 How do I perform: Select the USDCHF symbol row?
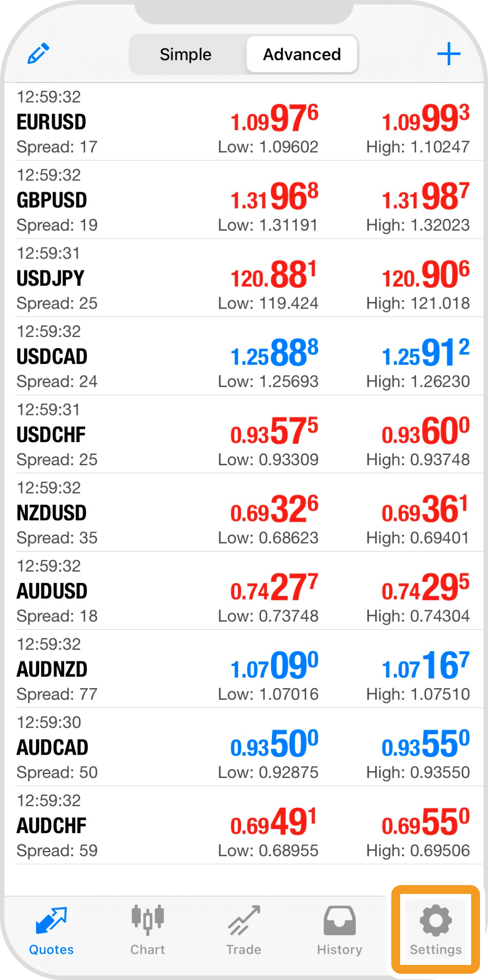(x=133, y=435)
